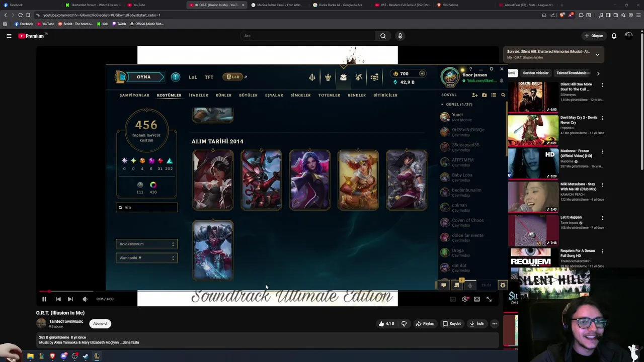Open YouTube player settings gear
Viewport: 644px width, 362px height.
point(465,299)
